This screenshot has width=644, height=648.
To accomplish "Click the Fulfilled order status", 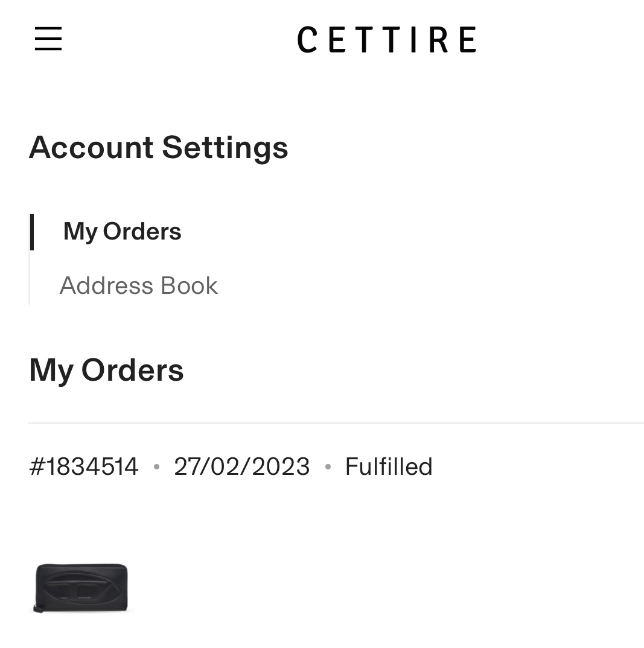I will [x=388, y=466].
